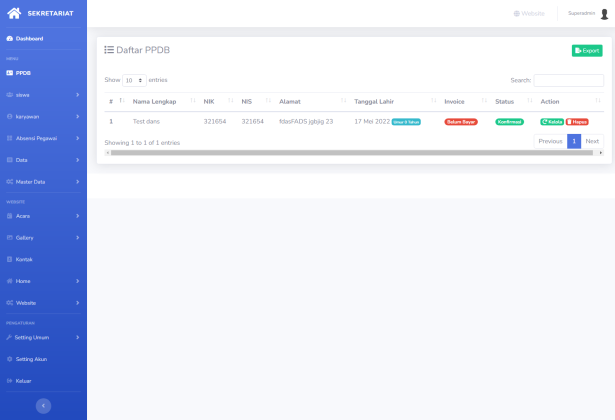
Task: Click the Keluar logout icon
Action: [x=9, y=381]
